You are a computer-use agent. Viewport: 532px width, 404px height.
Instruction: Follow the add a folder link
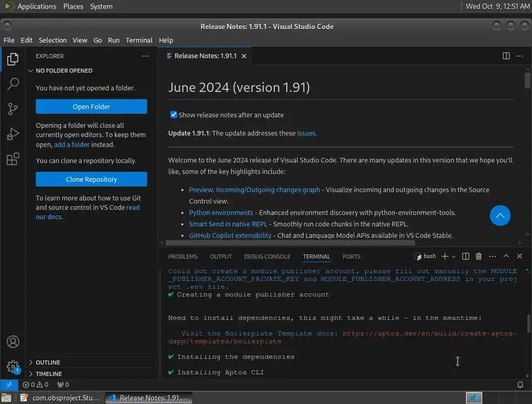[x=72, y=144]
